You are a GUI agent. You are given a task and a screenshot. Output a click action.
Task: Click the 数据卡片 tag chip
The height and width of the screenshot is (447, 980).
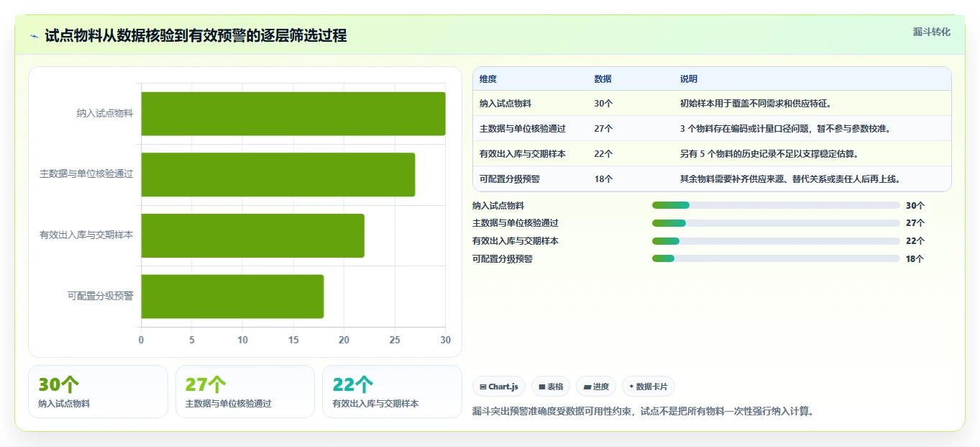point(649,387)
